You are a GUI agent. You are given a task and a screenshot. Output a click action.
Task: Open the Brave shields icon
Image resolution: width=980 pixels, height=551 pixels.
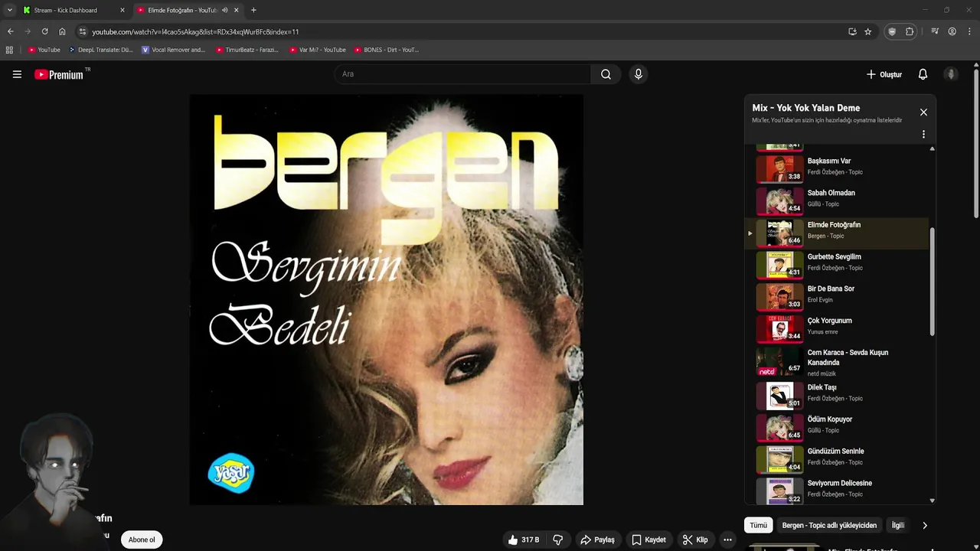point(892,31)
